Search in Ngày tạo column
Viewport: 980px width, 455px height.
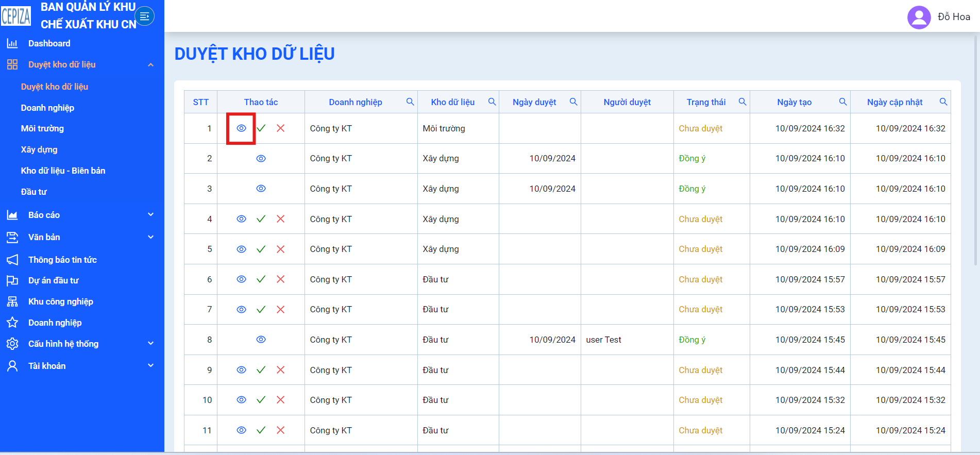(843, 102)
